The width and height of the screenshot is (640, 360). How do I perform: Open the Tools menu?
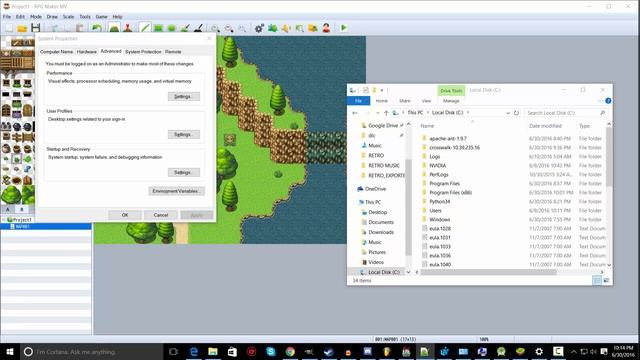[85, 17]
